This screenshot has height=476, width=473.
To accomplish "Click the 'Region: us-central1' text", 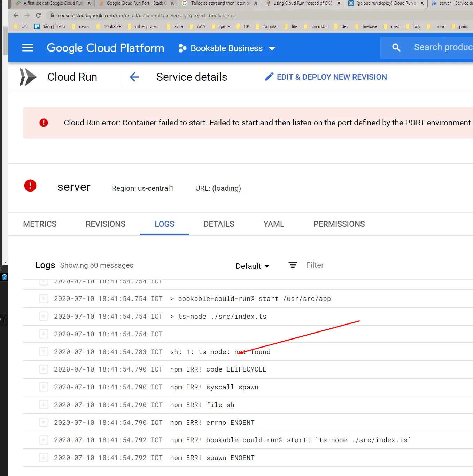I will [x=142, y=188].
